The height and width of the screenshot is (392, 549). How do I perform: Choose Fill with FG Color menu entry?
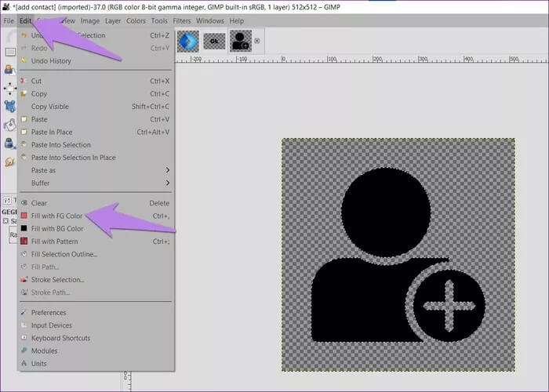[56, 216]
